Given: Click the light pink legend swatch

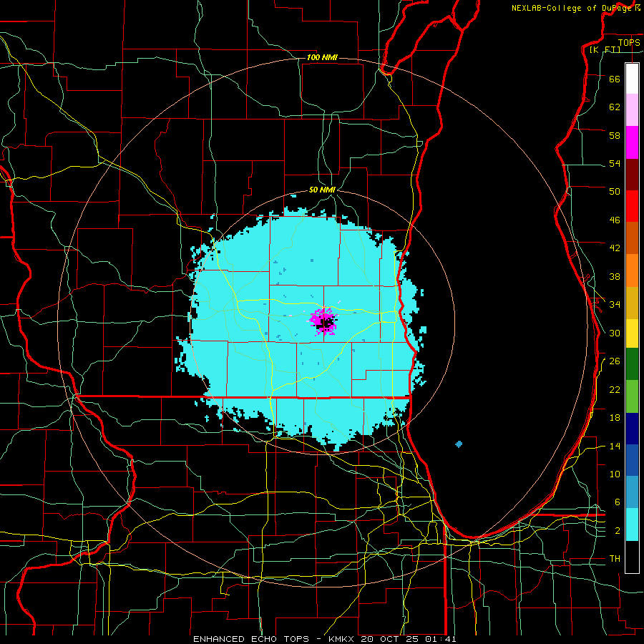Looking at the screenshot, I should [632, 110].
